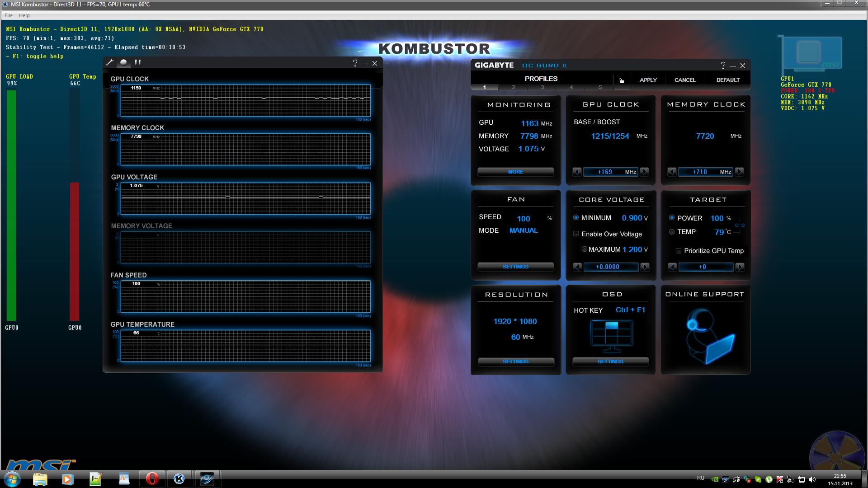Click the unlock padlock icon beside Apply
The height and width of the screenshot is (488, 868).
[x=621, y=80]
